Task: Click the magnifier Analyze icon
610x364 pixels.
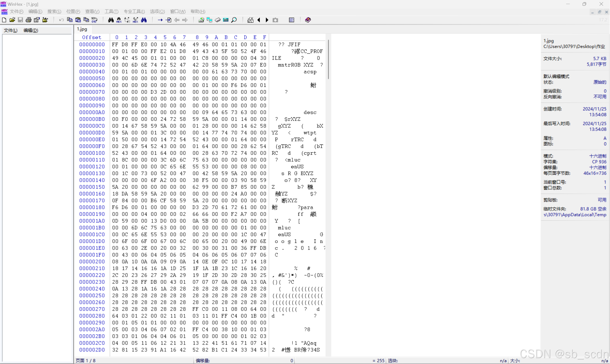Action: pyautogui.click(x=234, y=20)
